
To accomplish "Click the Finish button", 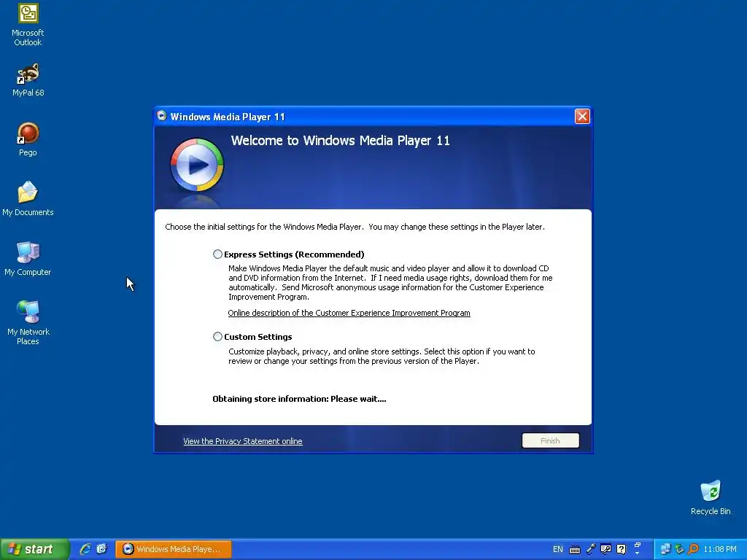I will tap(551, 440).
